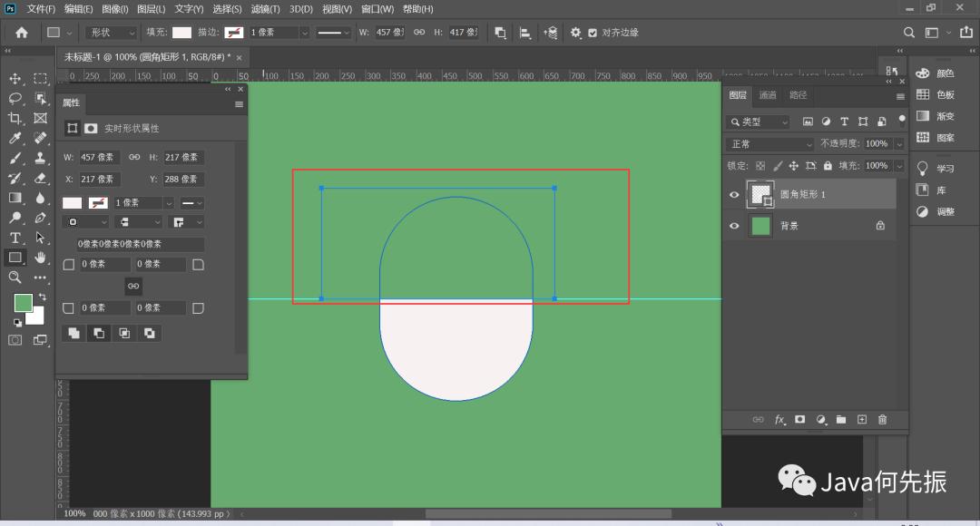Open the layer style fx icon

tap(779, 420)
